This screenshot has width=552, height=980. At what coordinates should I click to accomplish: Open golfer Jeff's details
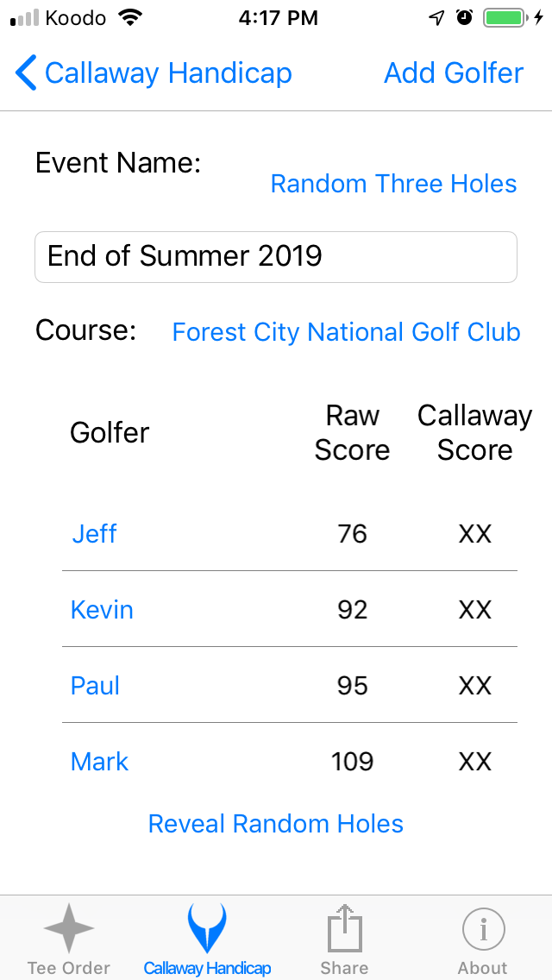tap(94, 533)
